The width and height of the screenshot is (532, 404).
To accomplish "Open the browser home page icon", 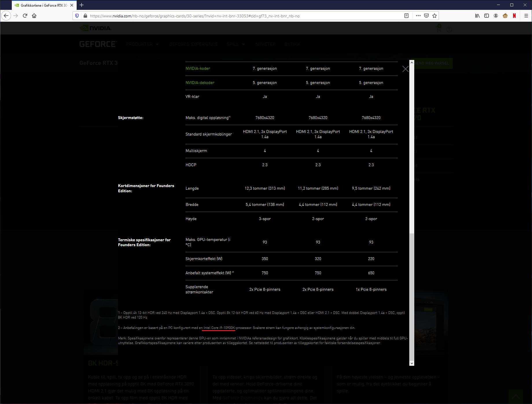I will (x=34, y=16).
